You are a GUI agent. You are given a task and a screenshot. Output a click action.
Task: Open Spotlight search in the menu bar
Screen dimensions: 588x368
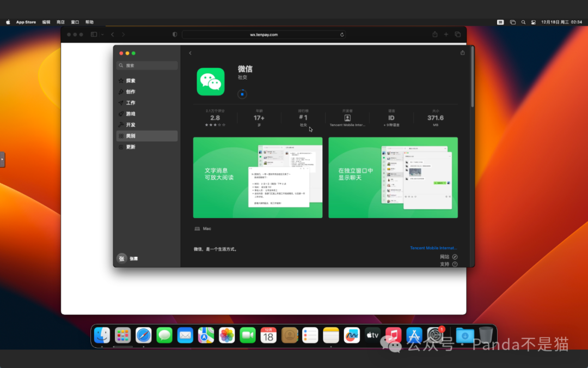click(523, 22)
